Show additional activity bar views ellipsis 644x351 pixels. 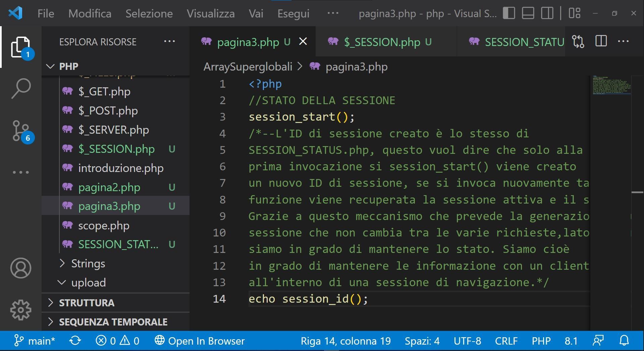[x=21, y=172]
